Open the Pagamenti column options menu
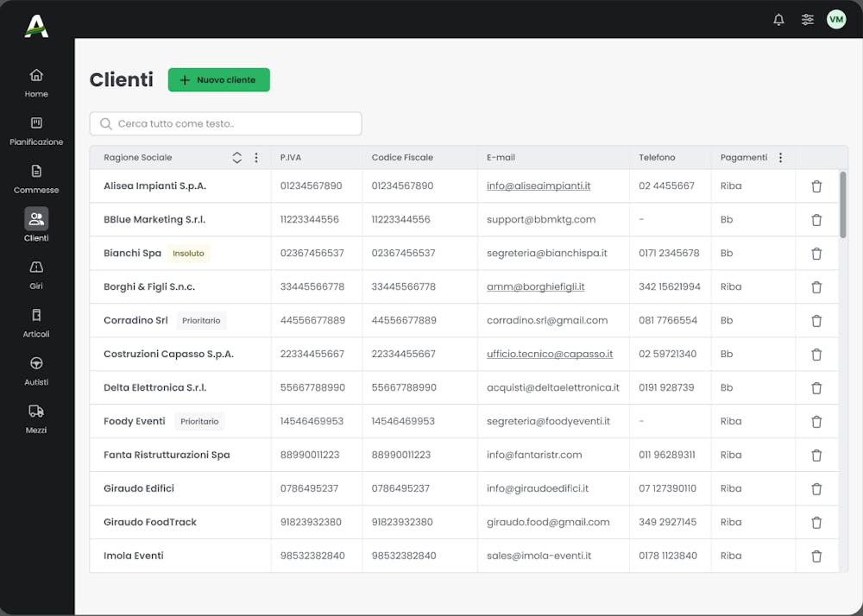Image resolution: width=863 pixels, height=616 pixels. [x=780, y=158]
